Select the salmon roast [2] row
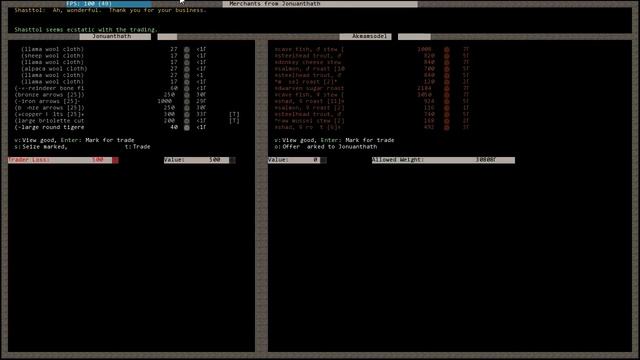This screenshot has width=640, height=360. coord(372,108)
